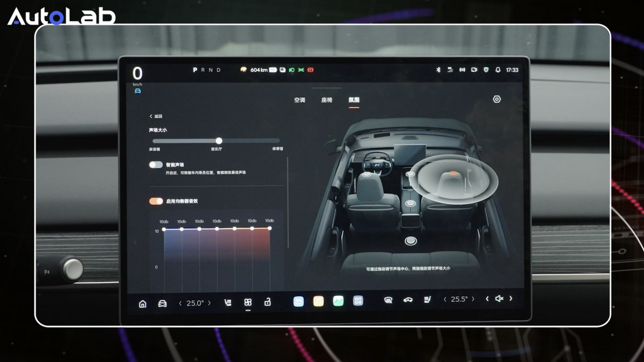The height and width of the screenshot is (362, 644).
Task: Select the 录音棚 sound field preset
Action: pos(155,149)
